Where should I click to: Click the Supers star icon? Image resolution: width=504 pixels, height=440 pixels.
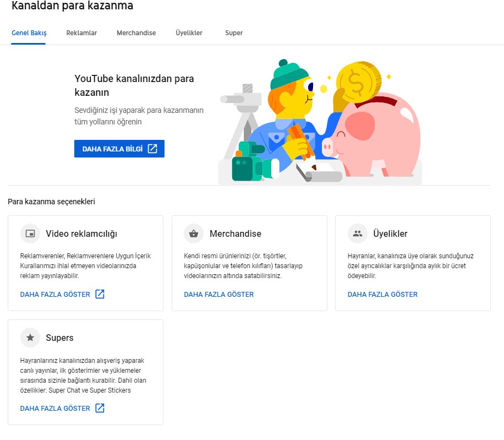click(30, 338)
